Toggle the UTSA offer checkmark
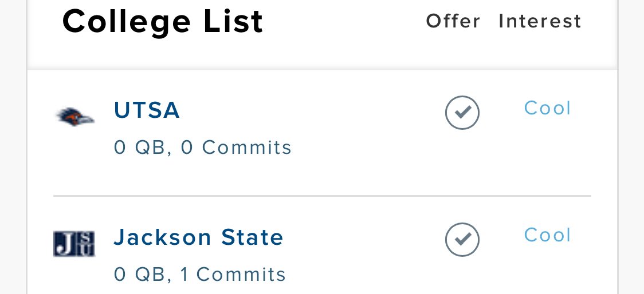Viewport: 644px width, 294px height. 462,113
